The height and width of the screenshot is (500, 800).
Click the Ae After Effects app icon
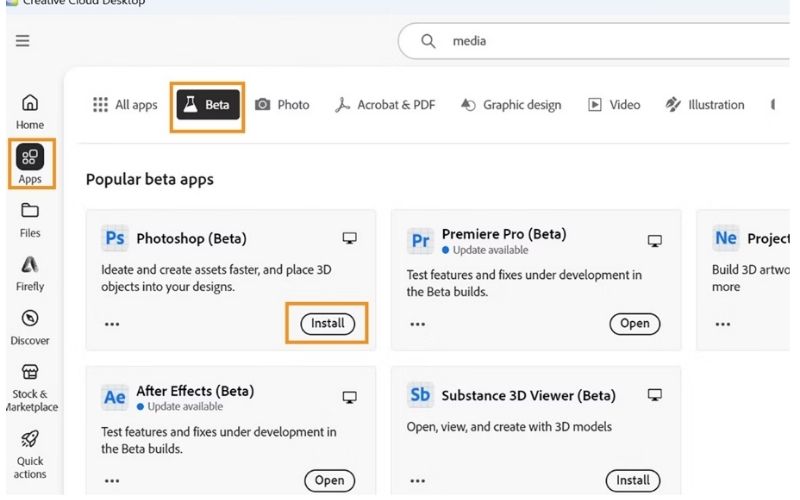point(115,397)
